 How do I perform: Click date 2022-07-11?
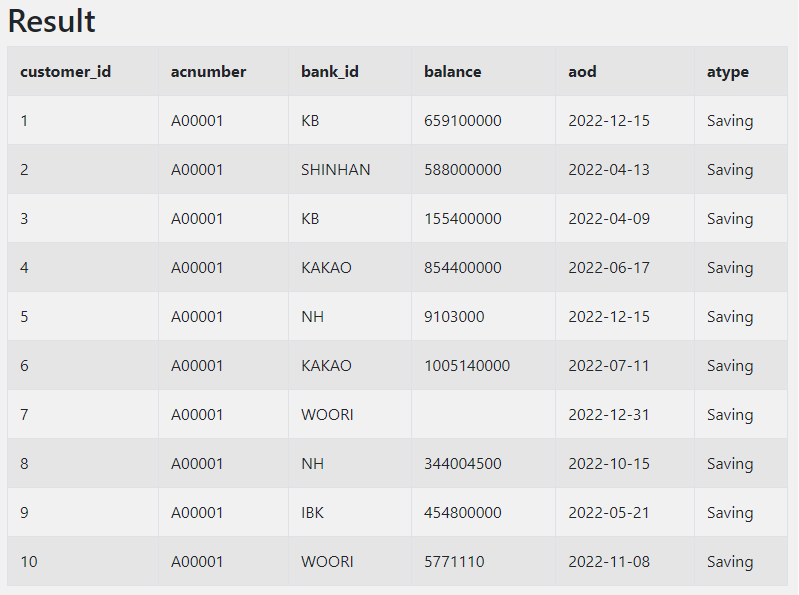(x=609, y=365)
